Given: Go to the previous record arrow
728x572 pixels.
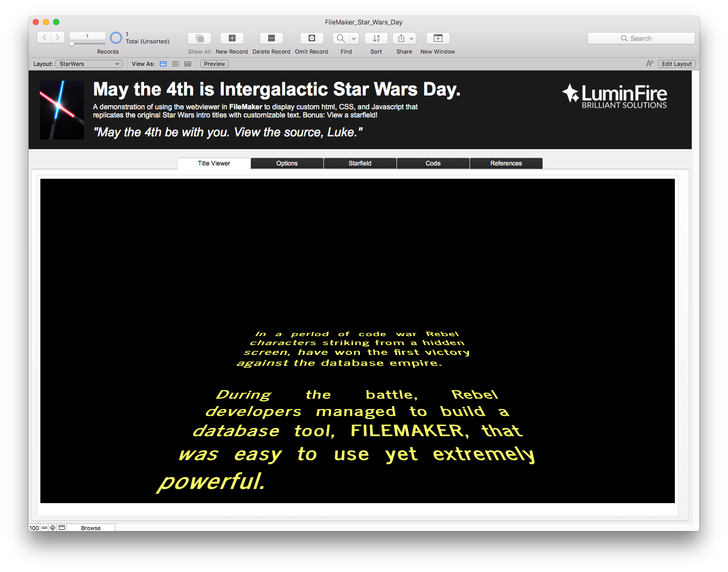Looking at the screenshot, I should (44, 37).
